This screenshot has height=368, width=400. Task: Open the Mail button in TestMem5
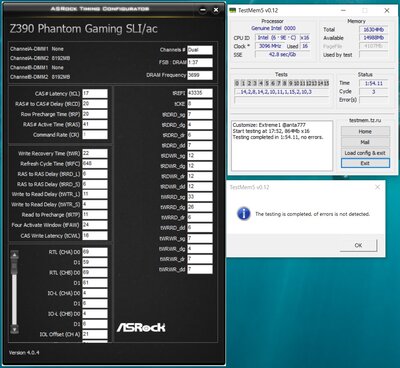[x=365, y=142]
